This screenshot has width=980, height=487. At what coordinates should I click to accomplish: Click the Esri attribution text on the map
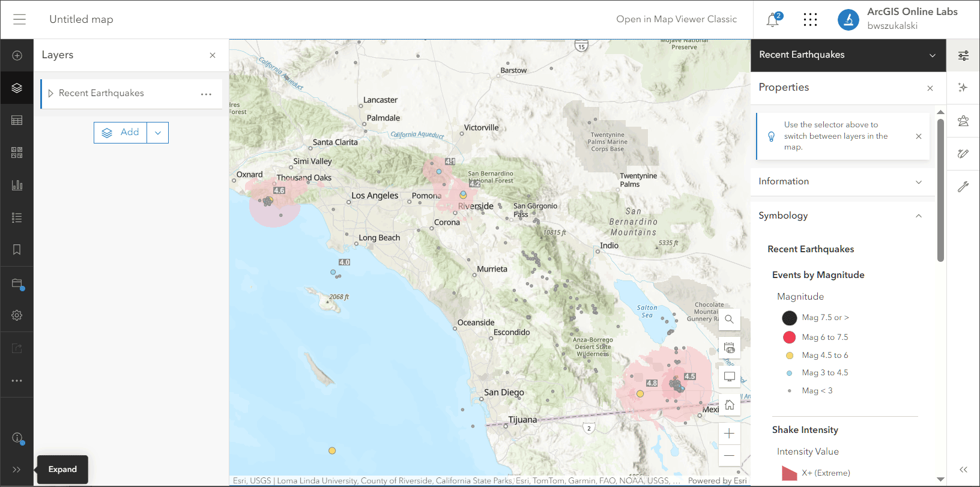click(456, 480)
